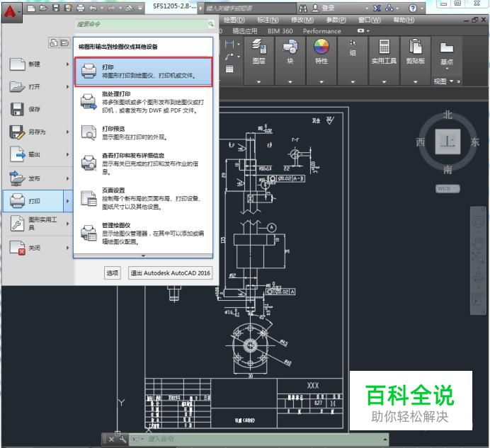Select 输出 in the application menu
The height and width of the screenshot is (448, 490).
(x=38, y=155)
